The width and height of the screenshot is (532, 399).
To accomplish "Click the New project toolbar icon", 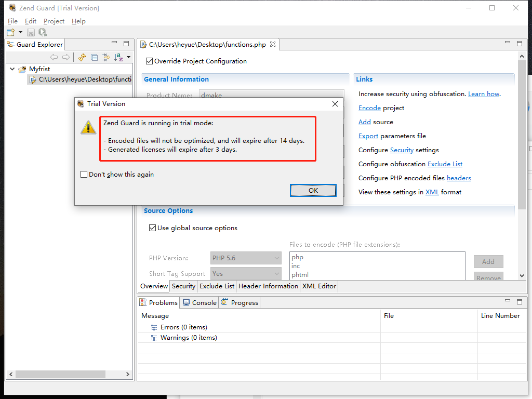I will pyautogui.click(x=10, y=32).
